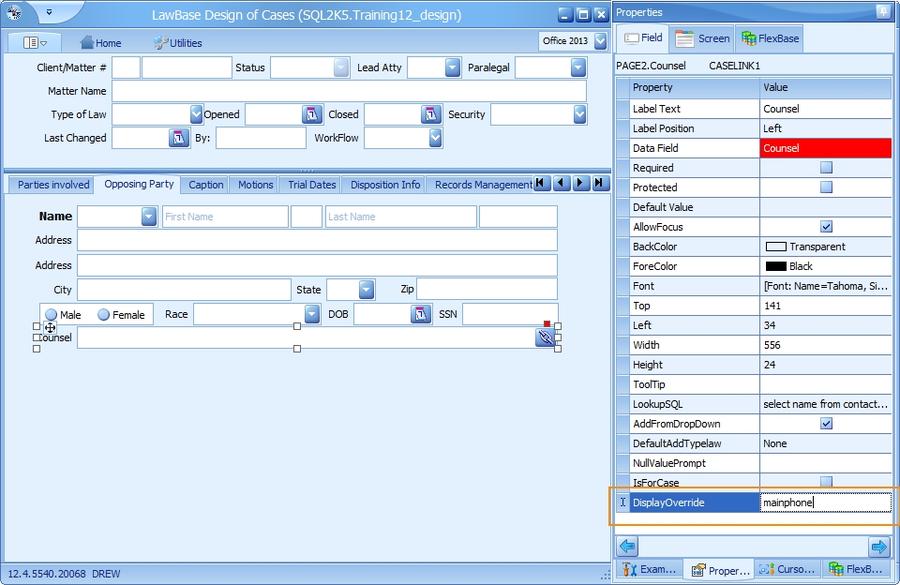Viewport: 900px width, 585px height.
Task: Uncheck the AddFromDropDown checkbox
Action: coord(826,424)
